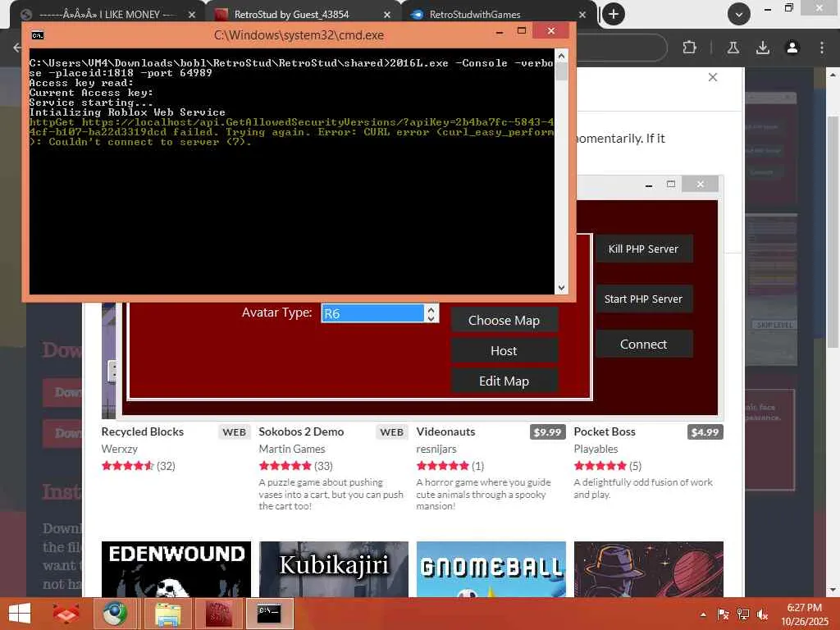Click the Videonauts $9.99 price tag

point(547,432)
